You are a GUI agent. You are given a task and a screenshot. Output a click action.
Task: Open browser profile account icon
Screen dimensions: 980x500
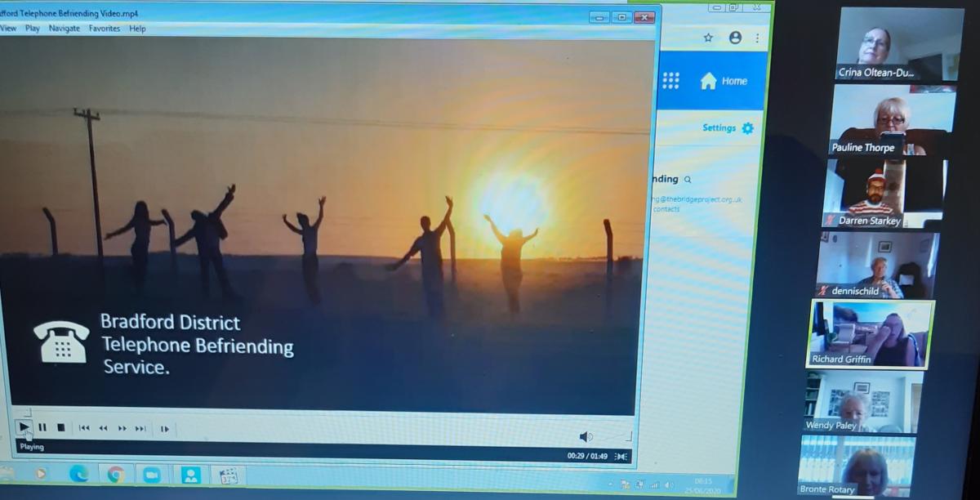735,38
